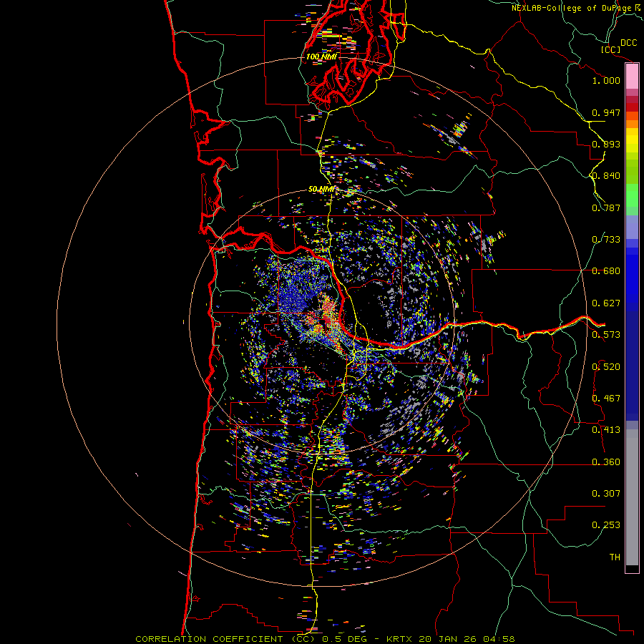Click the 0.253 scale value
The image size is (644, 644).
tap(606, 525)
